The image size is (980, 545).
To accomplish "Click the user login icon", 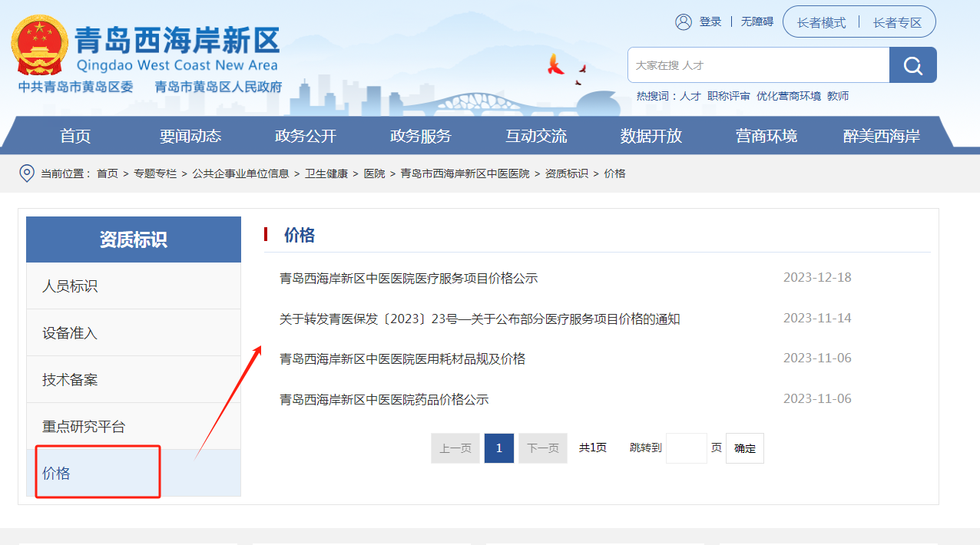I will pos(684,22).
